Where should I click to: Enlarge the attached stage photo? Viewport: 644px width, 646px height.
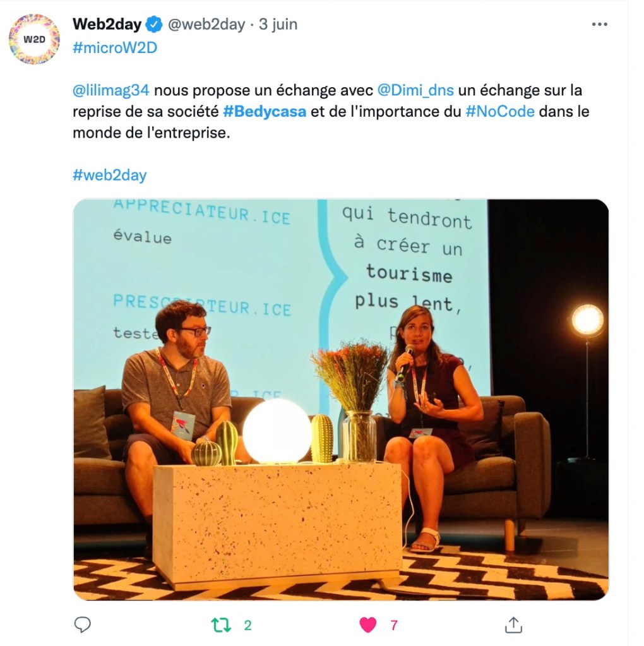pos(341,399)
